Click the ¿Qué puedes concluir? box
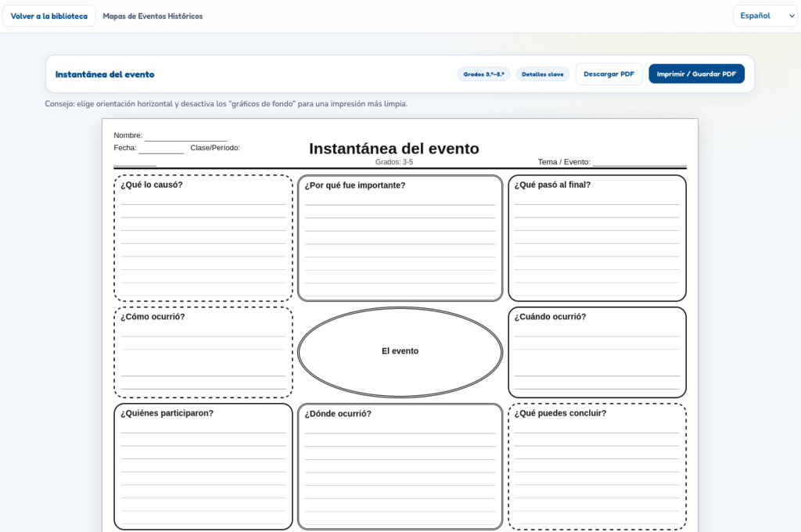This screenshot has height=532, width=801. pyautogui.click(x=597, y=466)
